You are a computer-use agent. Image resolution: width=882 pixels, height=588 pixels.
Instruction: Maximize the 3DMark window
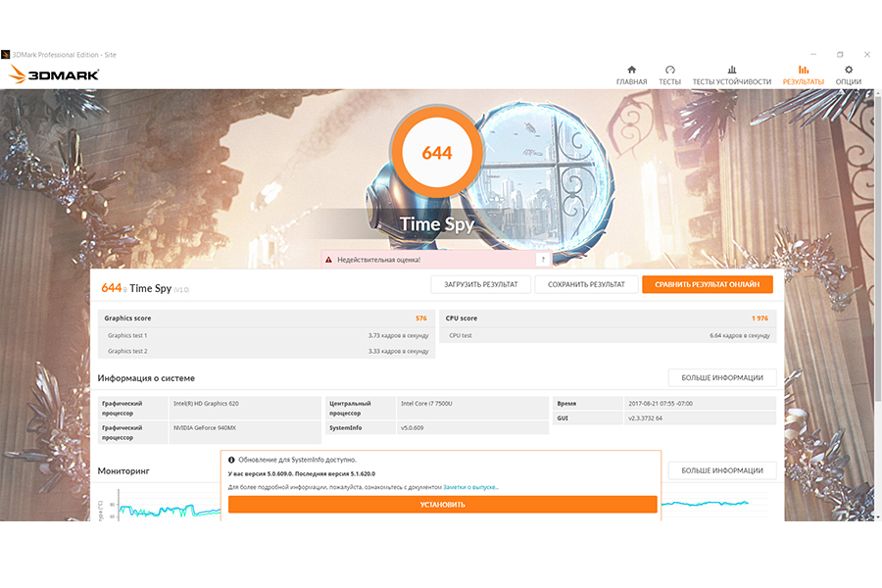point(840,55)
